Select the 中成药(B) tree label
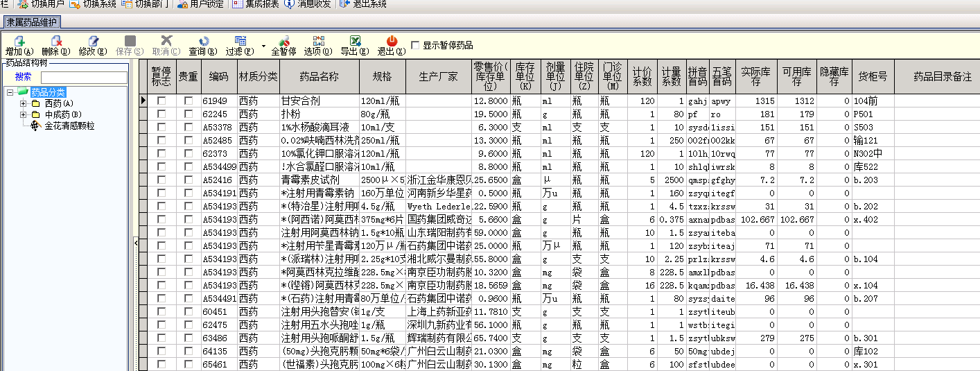Viewport: 980px width, 371px height. (x=63, y=114)
